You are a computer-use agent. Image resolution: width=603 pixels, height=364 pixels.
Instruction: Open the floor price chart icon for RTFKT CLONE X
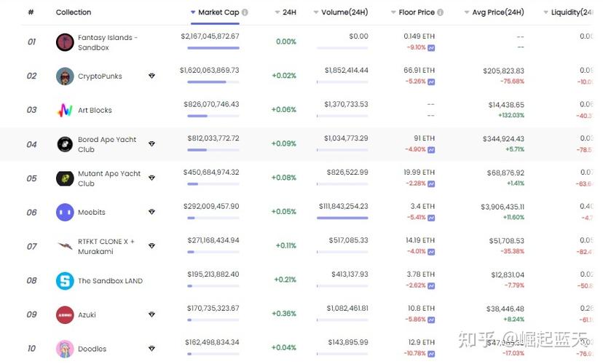(x=431, y=252)
